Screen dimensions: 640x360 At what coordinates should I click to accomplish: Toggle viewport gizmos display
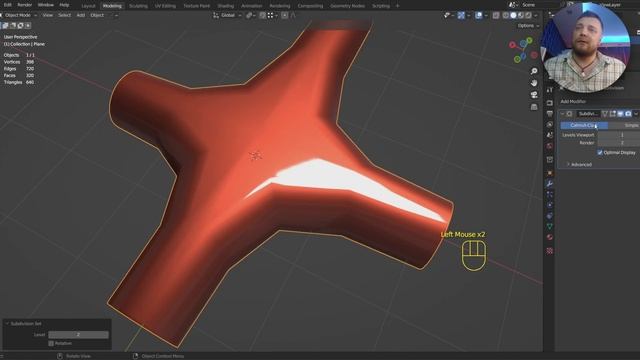tap(461, 15)
